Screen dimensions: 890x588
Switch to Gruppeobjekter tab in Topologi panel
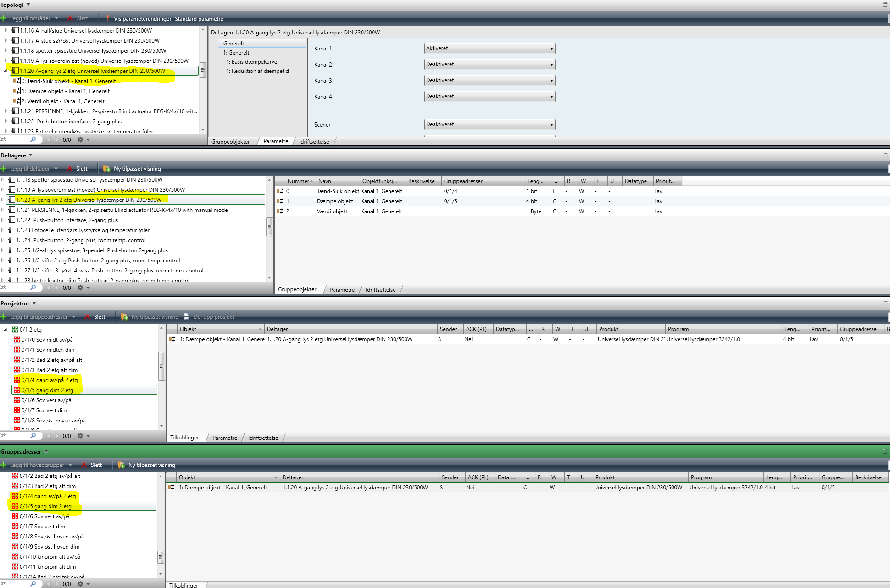click(230, 142)
